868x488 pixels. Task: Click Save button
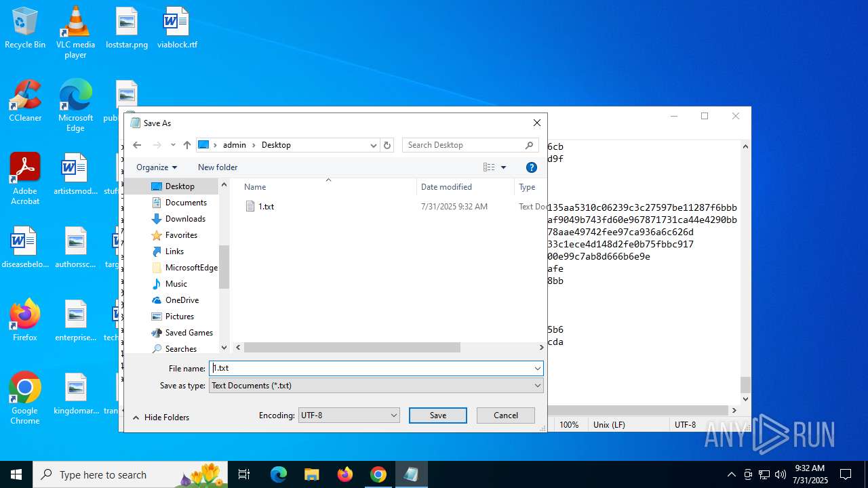[438, 415]
